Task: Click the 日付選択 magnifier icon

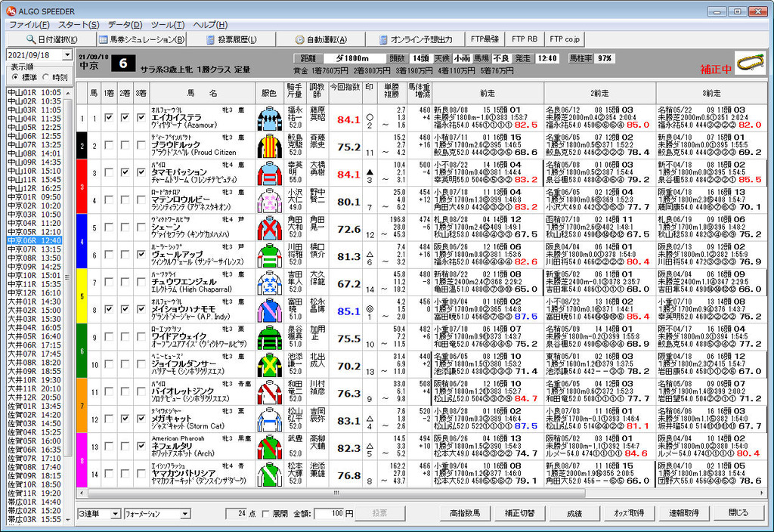Action: tap(30, 39)
